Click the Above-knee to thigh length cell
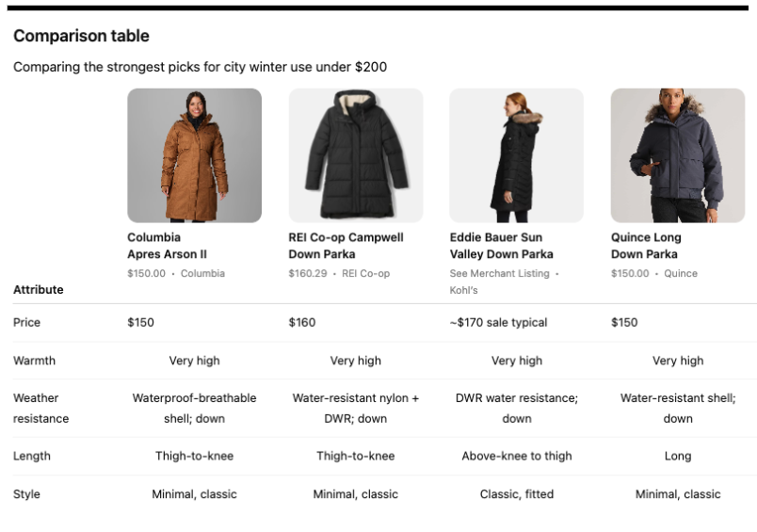The image size is (757, 532). pos(516,457)
